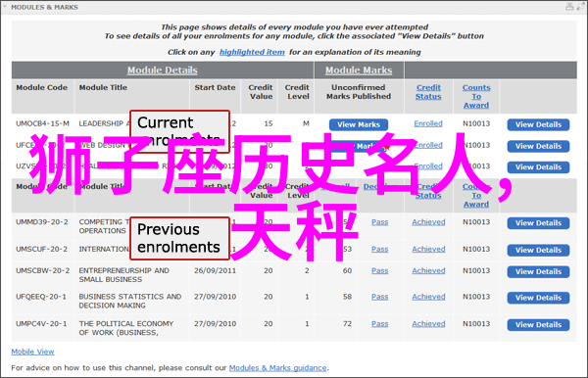Screen dimensions: 588x378
Task: Click the Module Marks heading link
Action: [359, 71]
